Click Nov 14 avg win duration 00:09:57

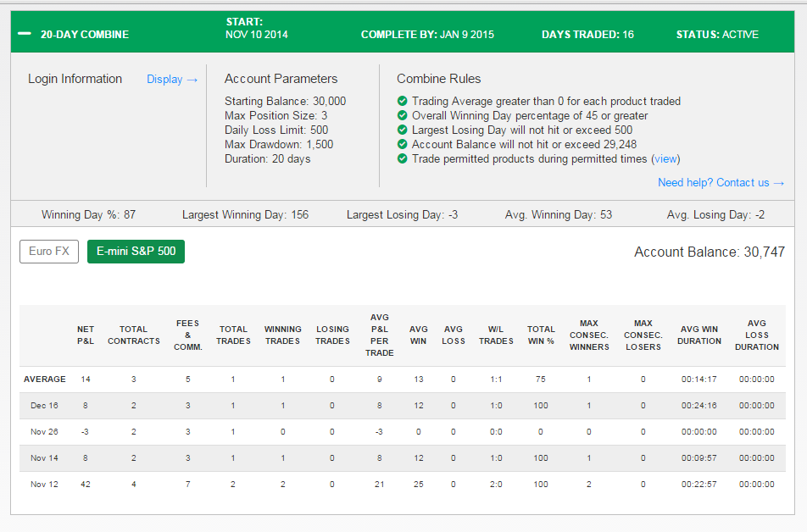[x=698, y=458]
